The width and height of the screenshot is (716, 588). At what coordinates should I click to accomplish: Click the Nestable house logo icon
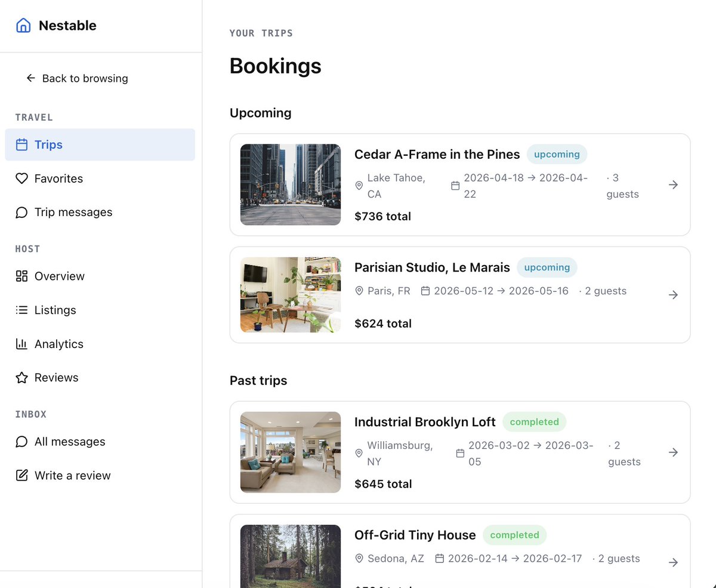23,26
